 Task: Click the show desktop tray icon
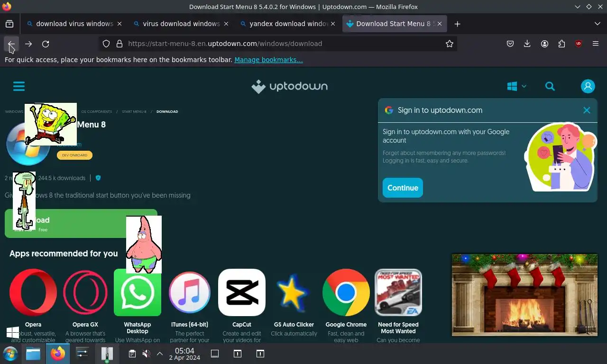point(214,354)
